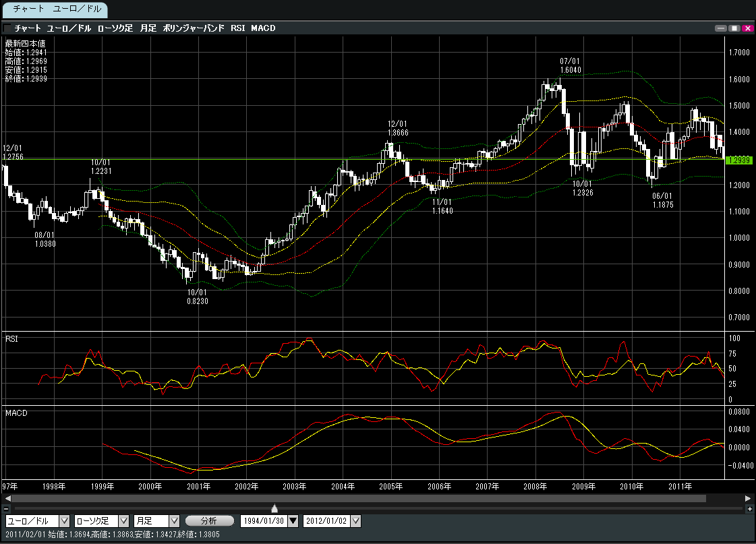Click the zoom out minus icon
Viewport: 756px width, 544px height.
point(6,509)
